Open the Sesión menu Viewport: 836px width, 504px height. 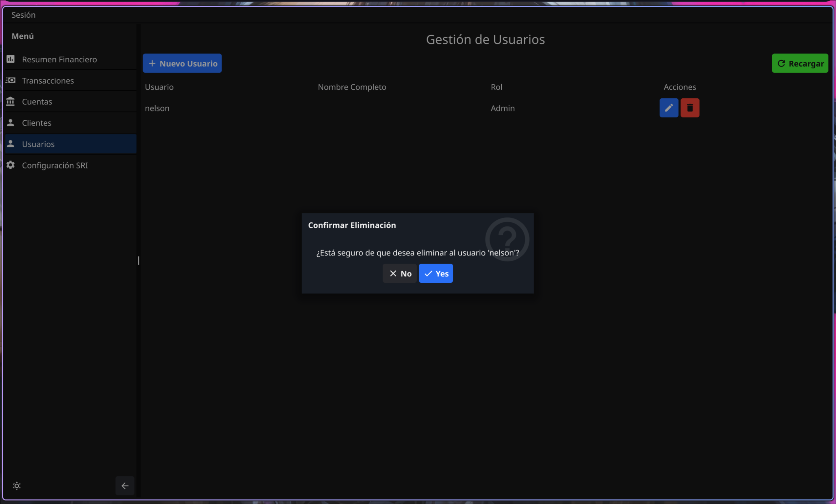pyautogui.click(x=23, y=15)
